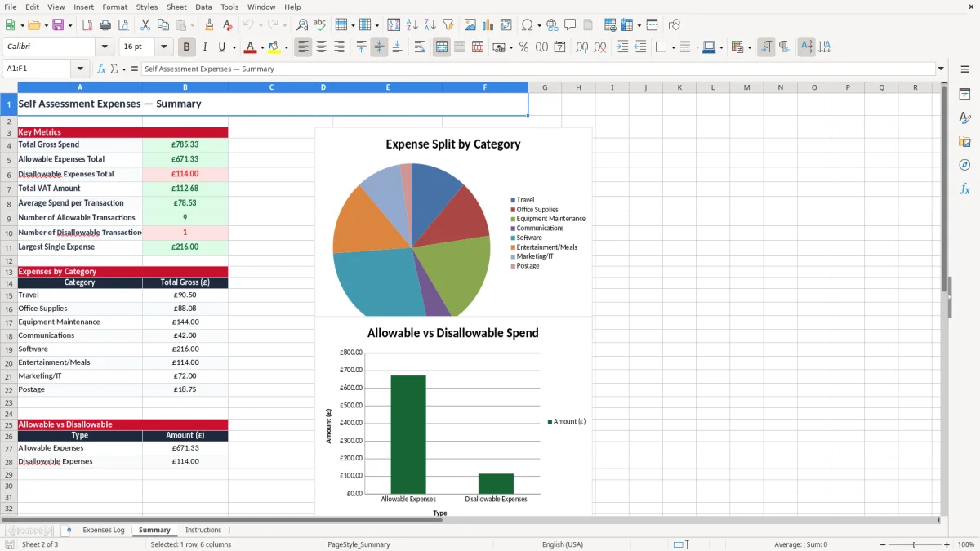Click the Copy icon

163,25
